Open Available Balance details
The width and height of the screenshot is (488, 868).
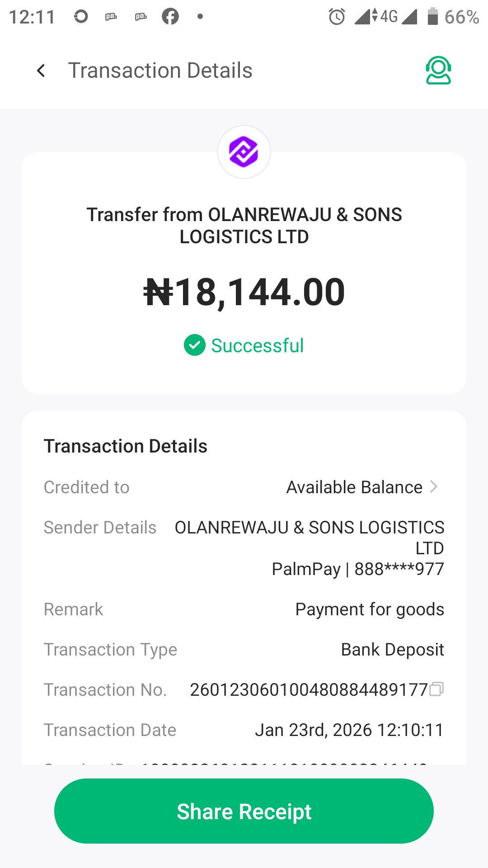click(354, 487)
